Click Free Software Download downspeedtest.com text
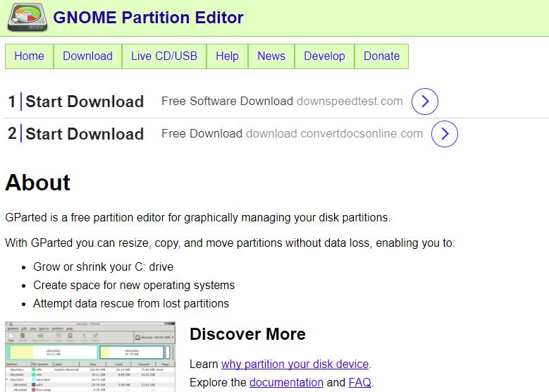Viewport: 549px width, 392px height. [282, 102]
